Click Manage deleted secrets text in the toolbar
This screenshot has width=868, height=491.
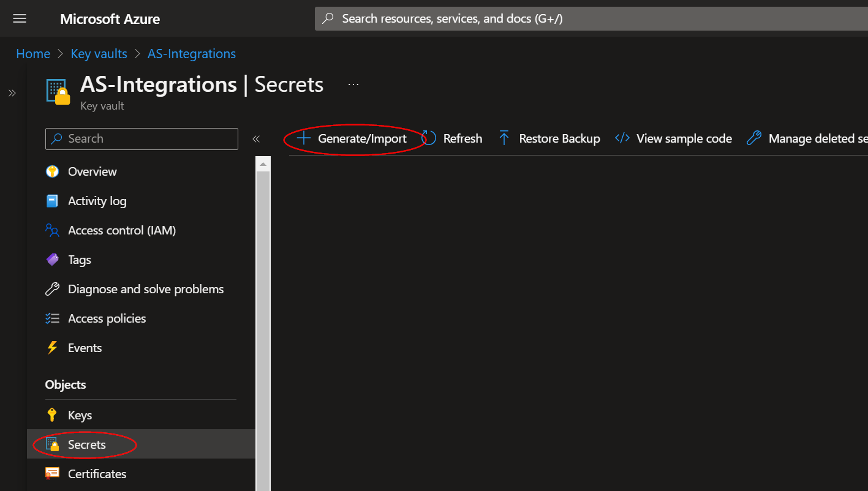[x=818, y=139]
